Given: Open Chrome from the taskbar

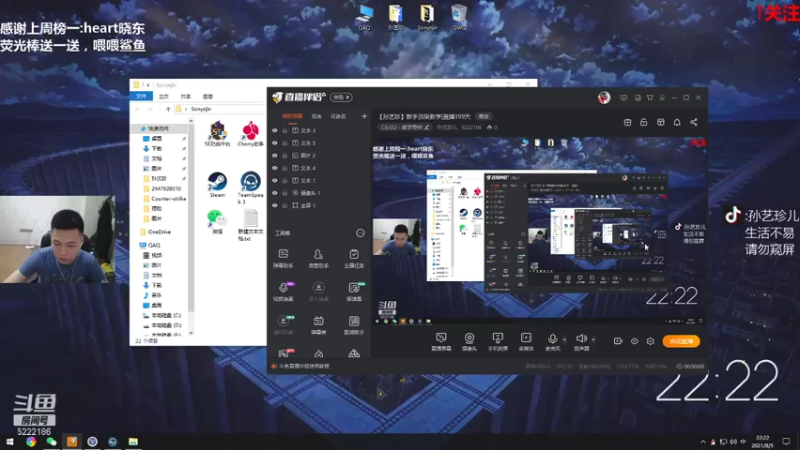Looking at the screenshot, I should 31,442.
